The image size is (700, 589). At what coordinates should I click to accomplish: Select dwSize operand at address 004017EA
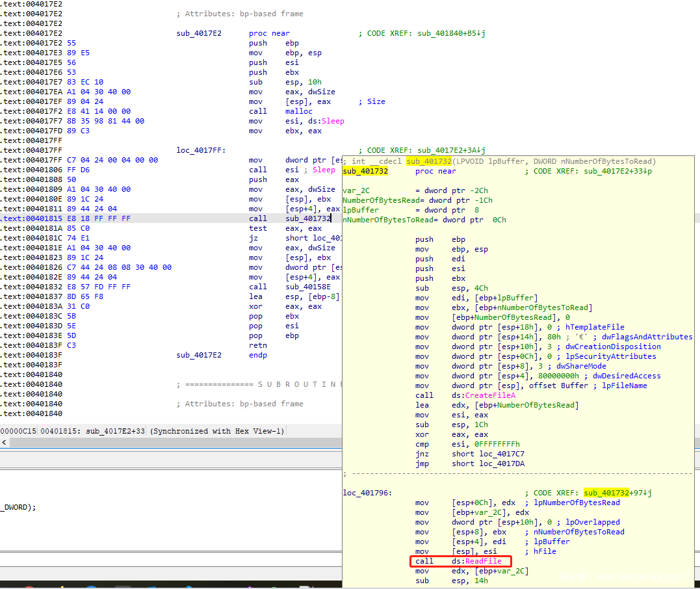click(x=322, y=92)
